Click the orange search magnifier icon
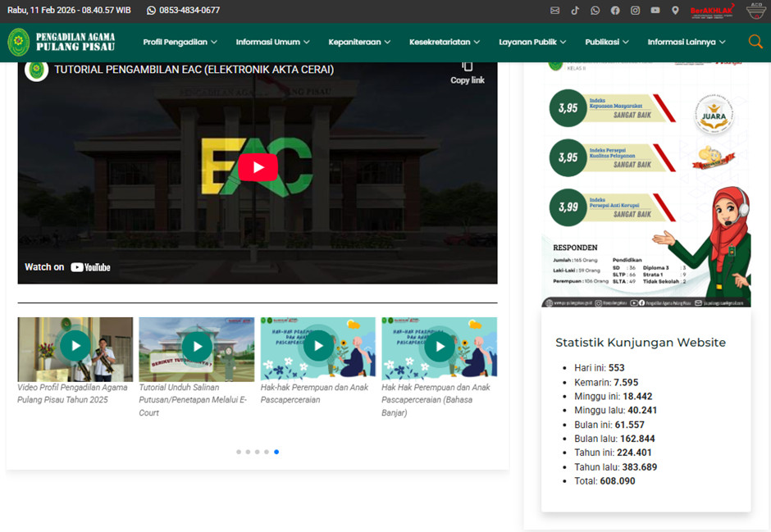771x532 pixels. pyautogui.click(x=755, y=42)
